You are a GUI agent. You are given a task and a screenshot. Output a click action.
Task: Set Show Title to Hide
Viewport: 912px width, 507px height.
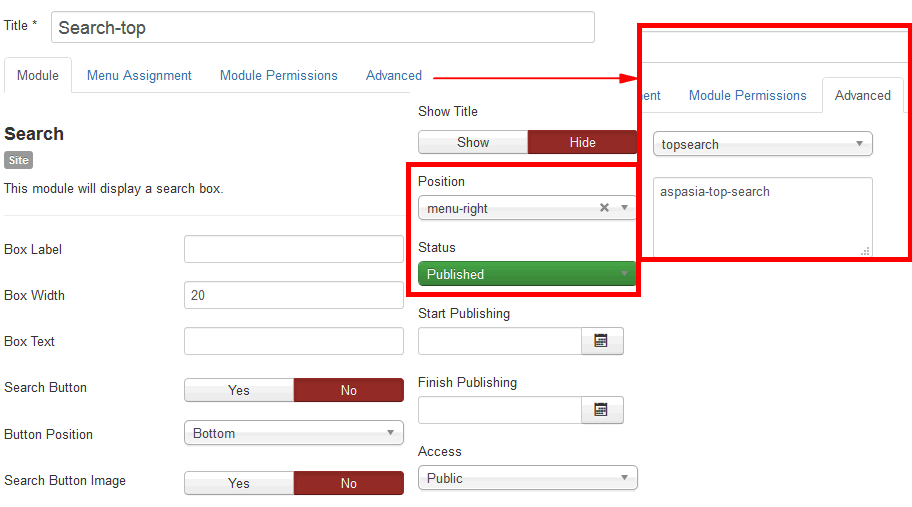tap(582, 142)
